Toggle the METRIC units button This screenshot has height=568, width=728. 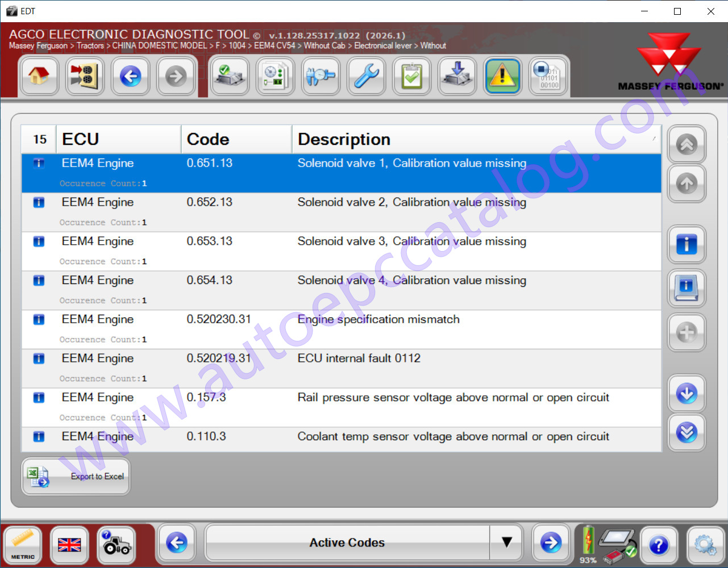pos(23,545)
